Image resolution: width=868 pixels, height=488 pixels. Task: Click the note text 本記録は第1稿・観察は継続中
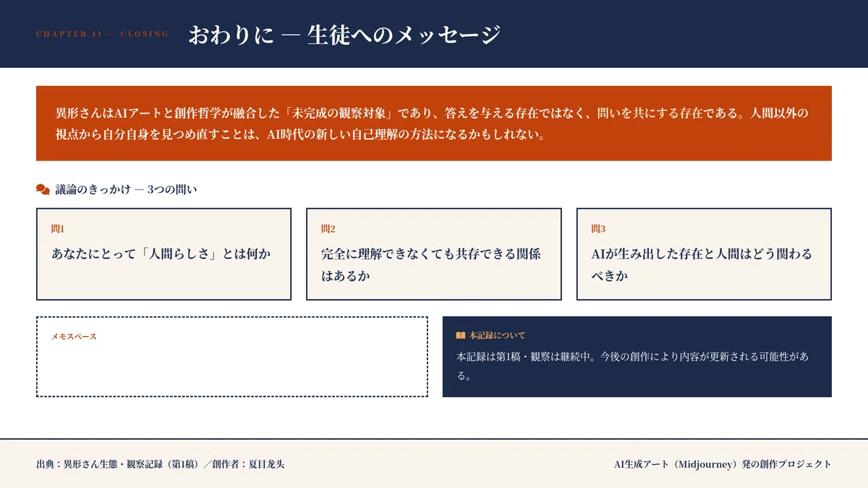tap(633, 367)
